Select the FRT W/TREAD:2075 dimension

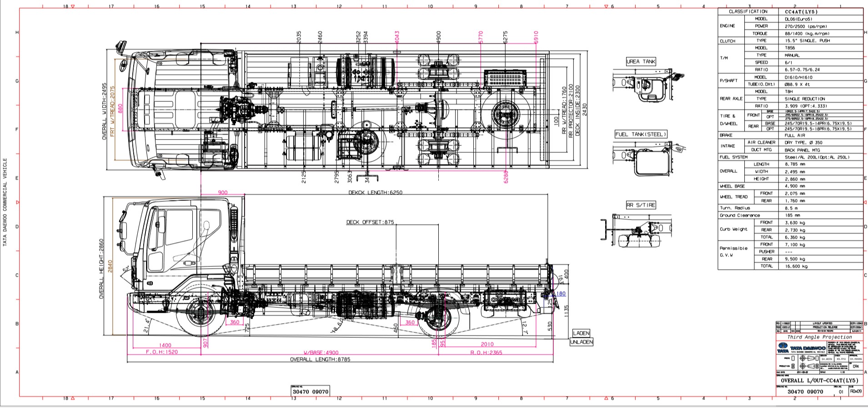tap(112, 111)
